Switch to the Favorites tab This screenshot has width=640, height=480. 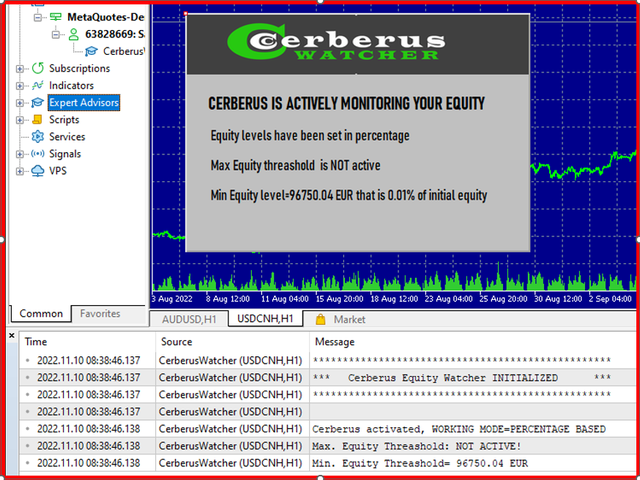point(100,313)
